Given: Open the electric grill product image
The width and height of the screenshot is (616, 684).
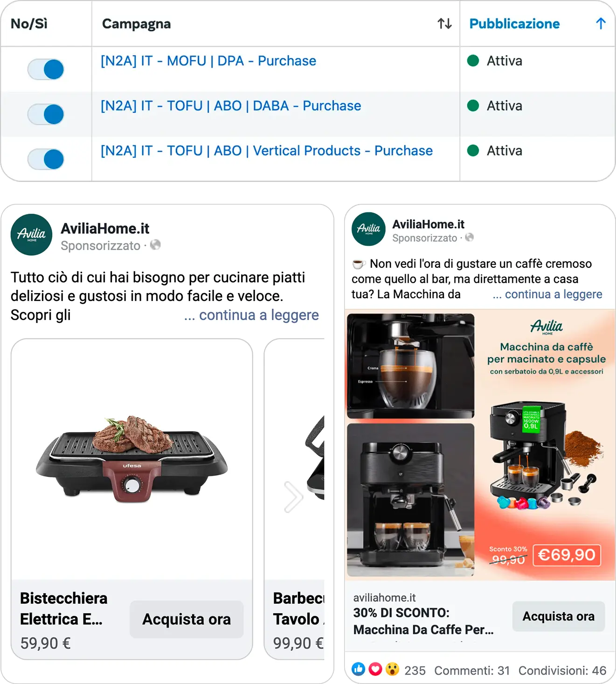Looking at the screenshot, I should pos(132,460).
